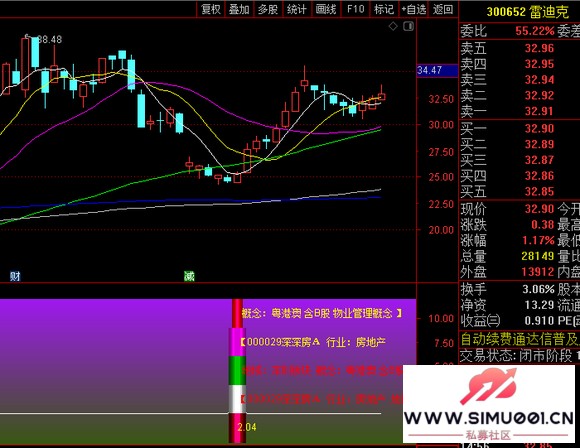Viewport: 580px width, 448px height.
Task: Select 卖三 price 32.94
Action: click(x=539, y=80)
